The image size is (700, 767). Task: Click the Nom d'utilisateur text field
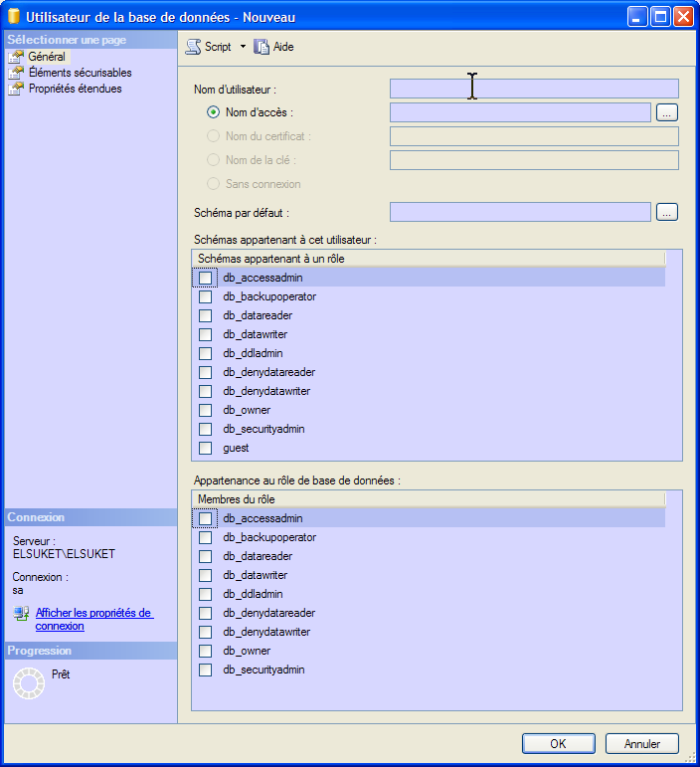click(534, 89)
